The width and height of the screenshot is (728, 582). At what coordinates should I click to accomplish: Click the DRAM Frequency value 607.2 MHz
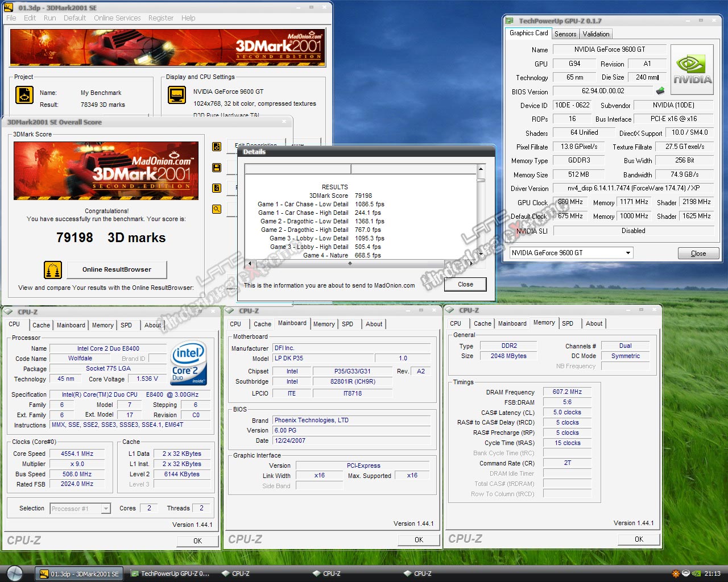point(567,392)
